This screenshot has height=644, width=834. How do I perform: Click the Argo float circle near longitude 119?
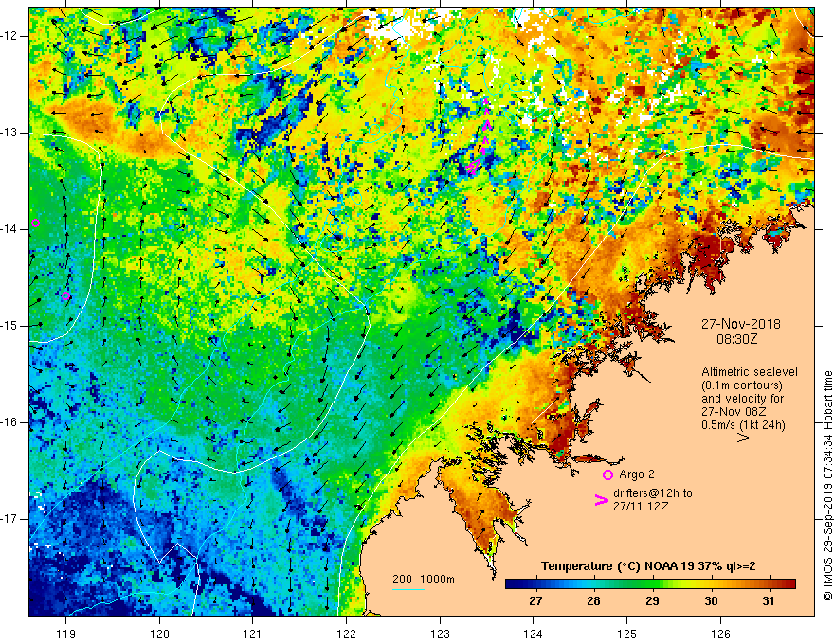(65, 296)
